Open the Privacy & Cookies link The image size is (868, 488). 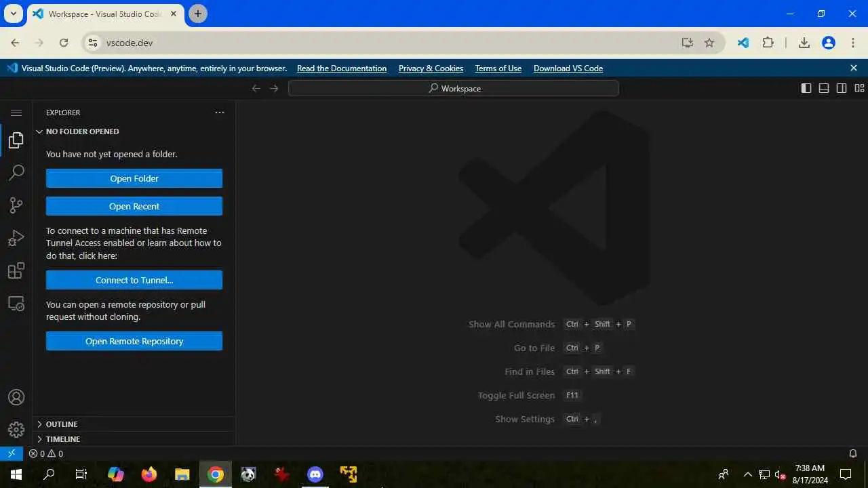pos(431,68)
